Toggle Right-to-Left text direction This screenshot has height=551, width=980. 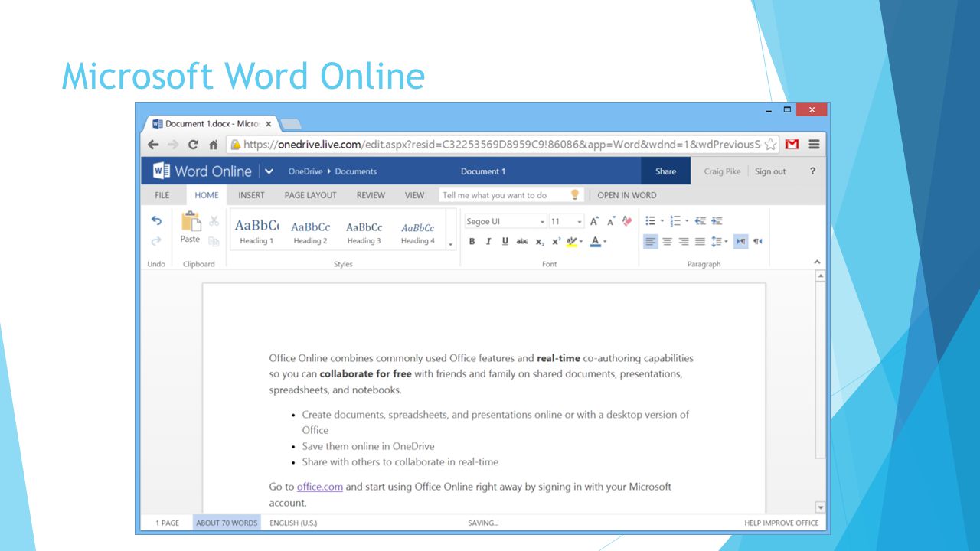(x=758, y=241)
